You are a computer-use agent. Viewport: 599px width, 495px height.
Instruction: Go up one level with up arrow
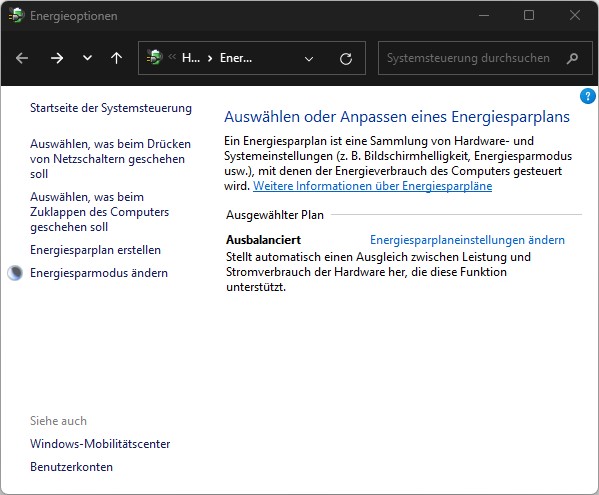(x=117, y=58)
